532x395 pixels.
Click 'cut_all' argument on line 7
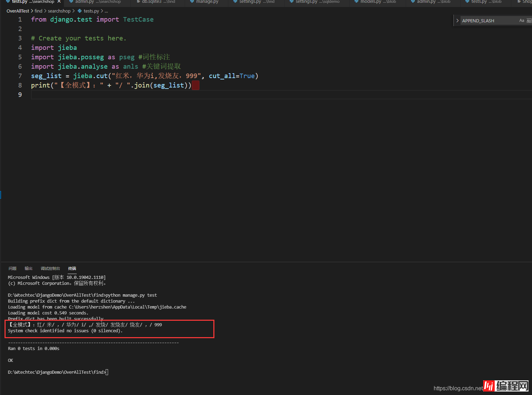(222, 76)
